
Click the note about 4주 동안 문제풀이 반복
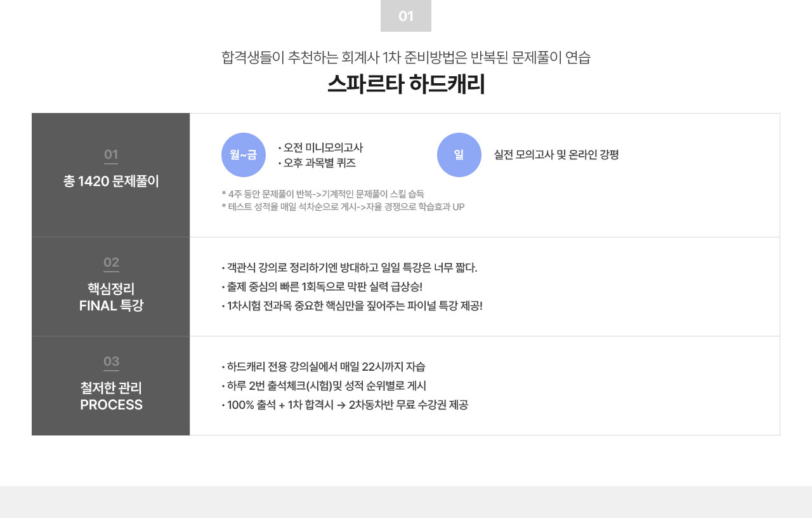tap(323, 194)
